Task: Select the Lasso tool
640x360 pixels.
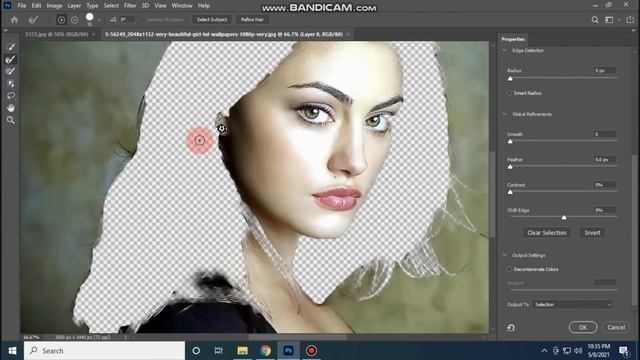Action: [x=11, y=96]
